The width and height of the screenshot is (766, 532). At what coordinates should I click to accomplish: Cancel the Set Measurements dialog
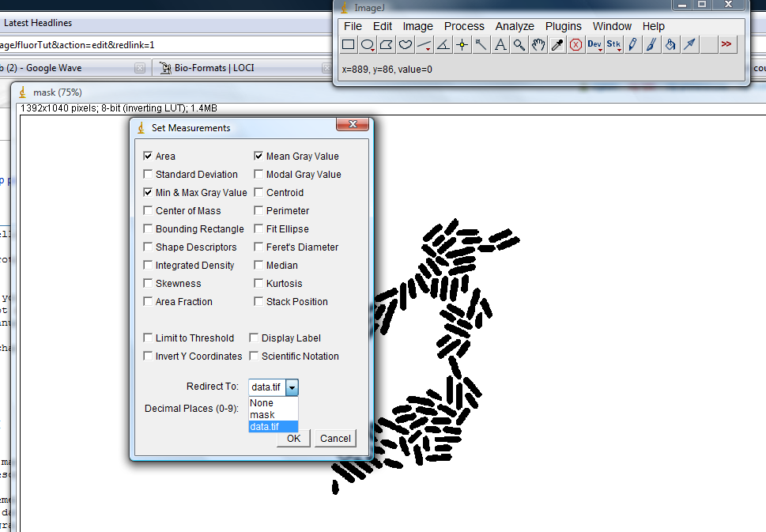click(335, 439)
